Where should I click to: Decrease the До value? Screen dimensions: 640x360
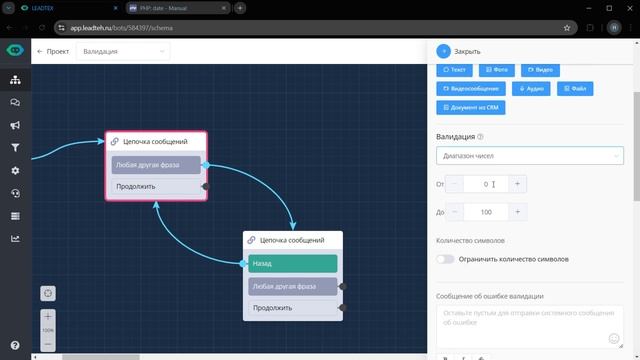pos(454,212)
